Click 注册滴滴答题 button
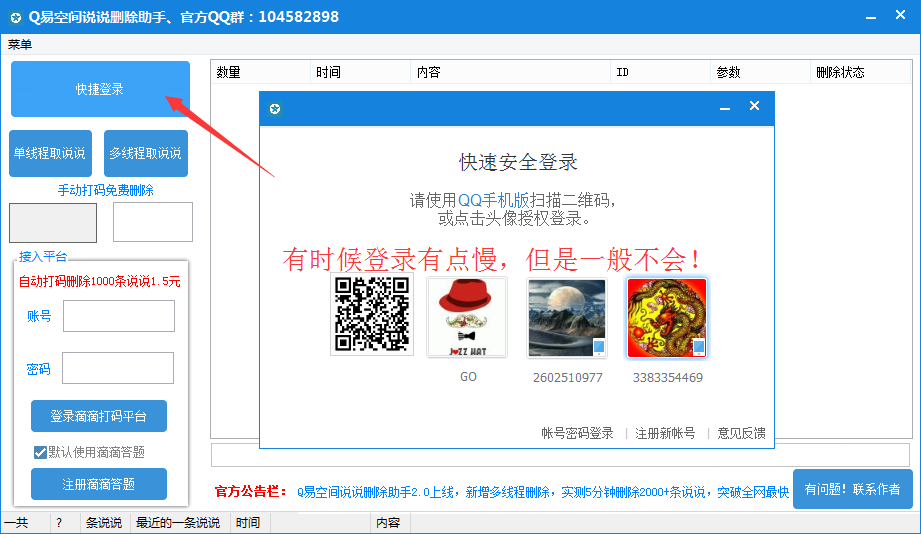 click(x=99, y=484)
